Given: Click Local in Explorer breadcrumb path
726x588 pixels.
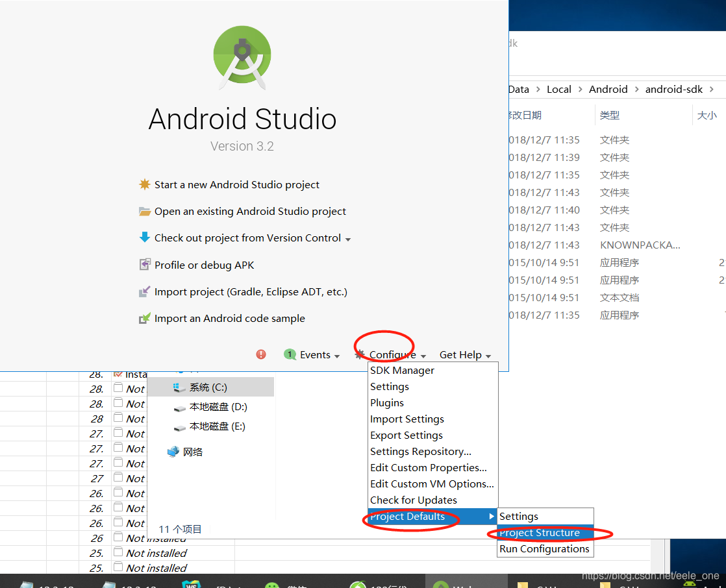Looking at the screenshot, I should click(x=559, y=90).
